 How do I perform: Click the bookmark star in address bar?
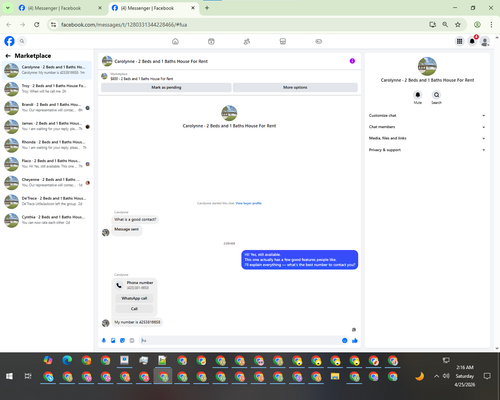tap(458, 25)
